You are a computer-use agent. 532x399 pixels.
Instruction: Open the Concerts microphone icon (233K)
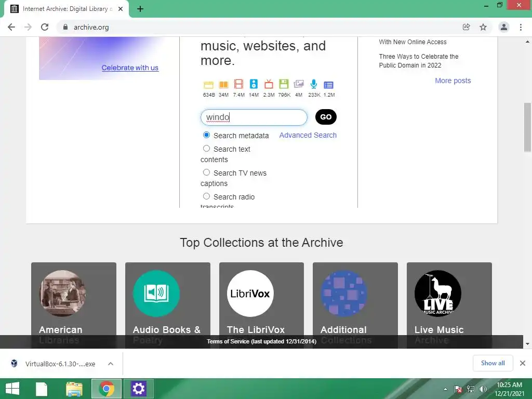tap(314, 84)
